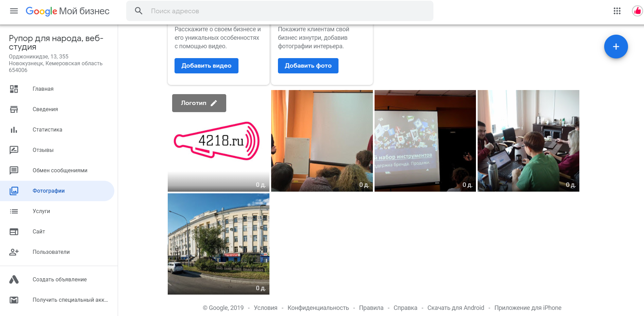Click the blue plus floating button
Viewport: 644px width, 316px height.
click(x=616, y=47)
